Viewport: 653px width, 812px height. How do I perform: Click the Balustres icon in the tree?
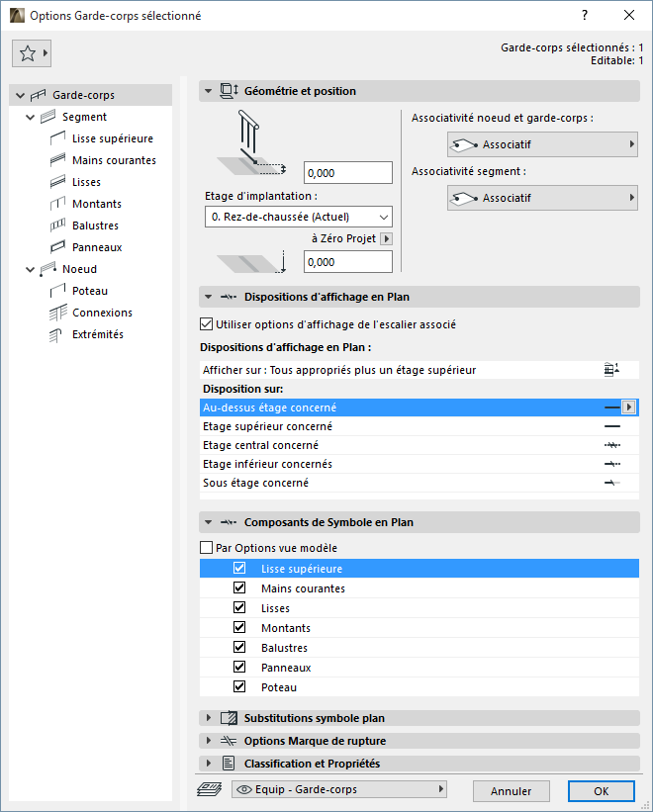point(57,226)
